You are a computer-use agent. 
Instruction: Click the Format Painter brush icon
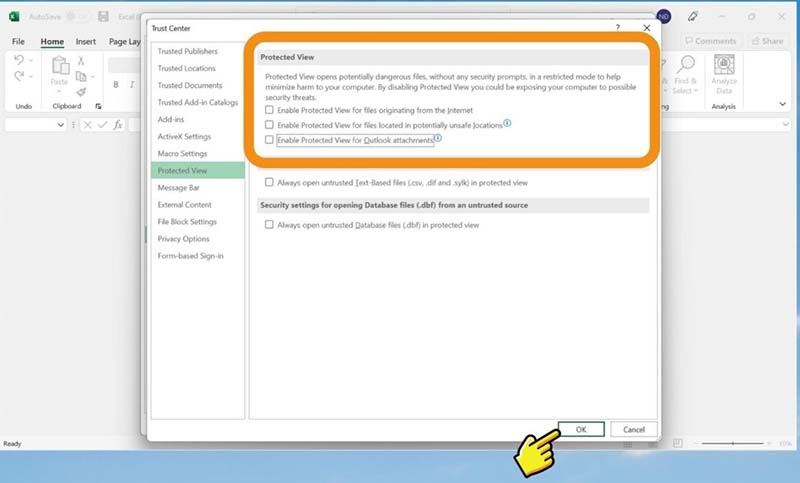[81, 92]
